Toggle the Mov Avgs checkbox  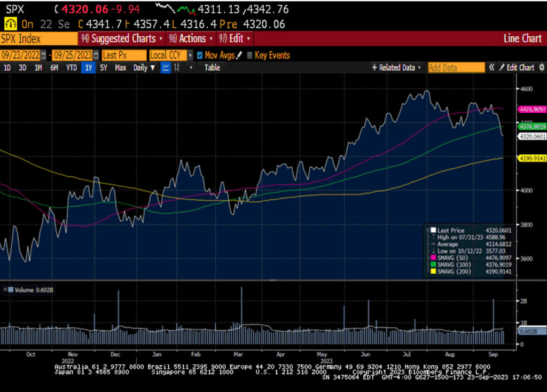coord(200,55)
